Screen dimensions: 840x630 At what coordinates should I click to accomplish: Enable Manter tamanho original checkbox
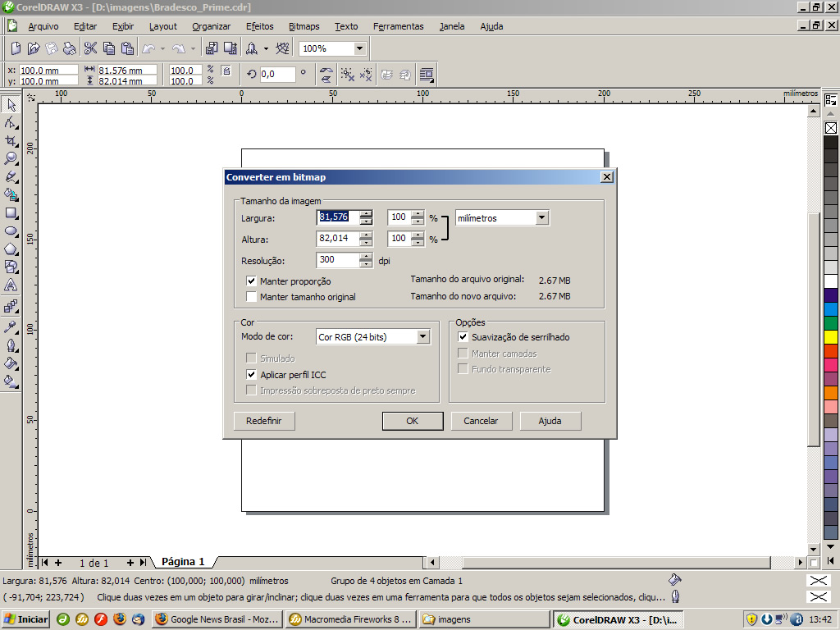point(251,296)
